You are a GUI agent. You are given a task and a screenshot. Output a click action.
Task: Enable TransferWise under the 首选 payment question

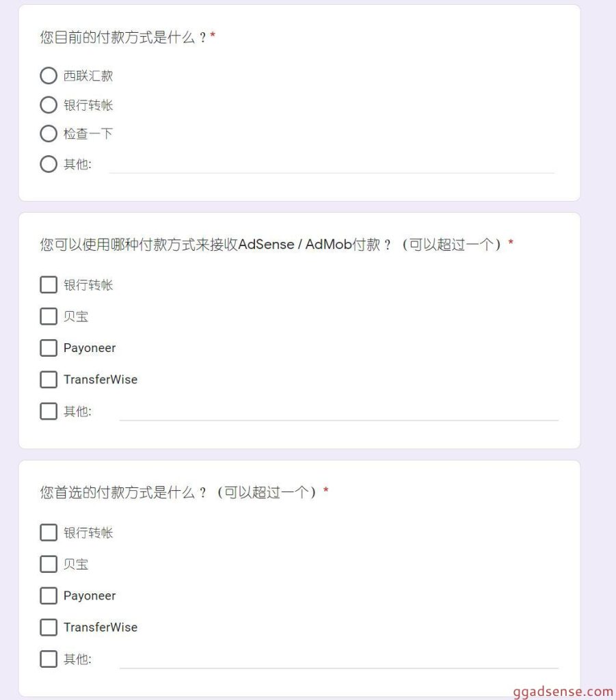click(49, 627)
